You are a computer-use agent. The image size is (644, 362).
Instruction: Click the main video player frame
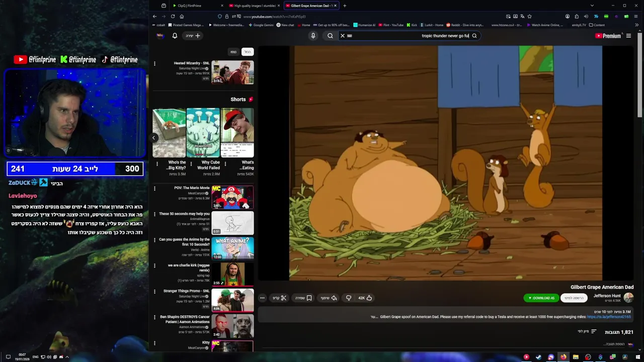coord(446,163)
